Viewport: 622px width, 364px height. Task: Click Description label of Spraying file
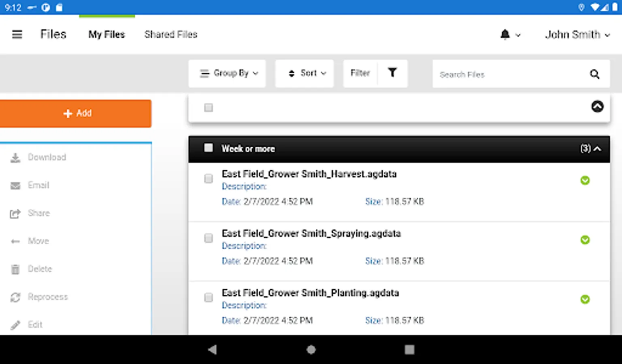[244, 246]
